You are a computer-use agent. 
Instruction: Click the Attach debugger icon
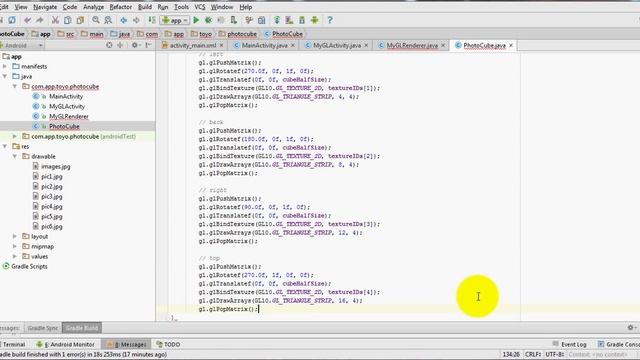(x=233, y=20)
